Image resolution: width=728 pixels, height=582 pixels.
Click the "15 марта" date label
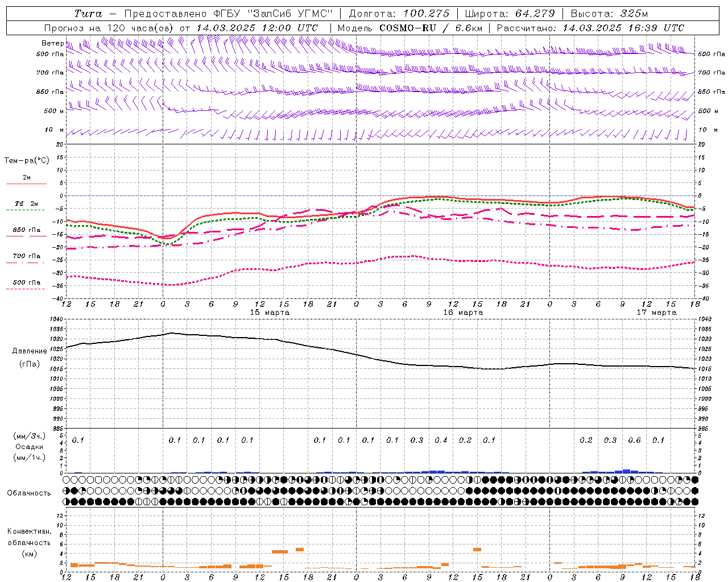[270, 313]
